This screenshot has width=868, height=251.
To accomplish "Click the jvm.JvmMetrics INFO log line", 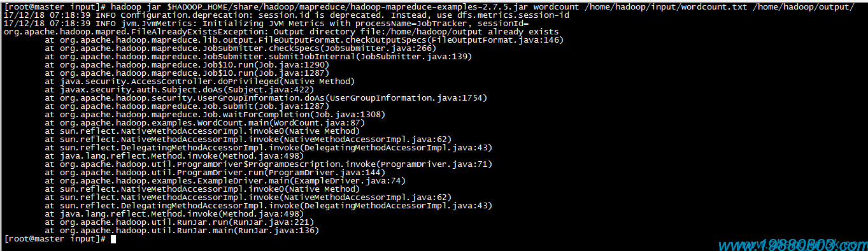I will [262, 23].
